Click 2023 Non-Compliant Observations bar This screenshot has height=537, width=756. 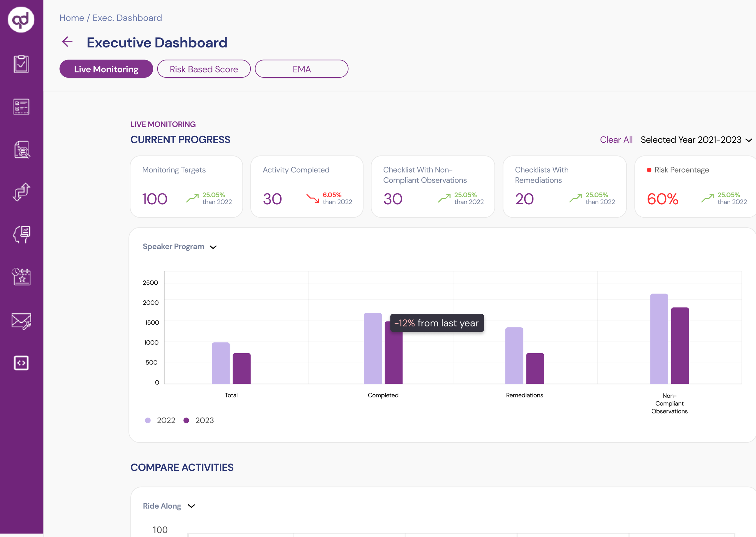(x=680, y=345)
